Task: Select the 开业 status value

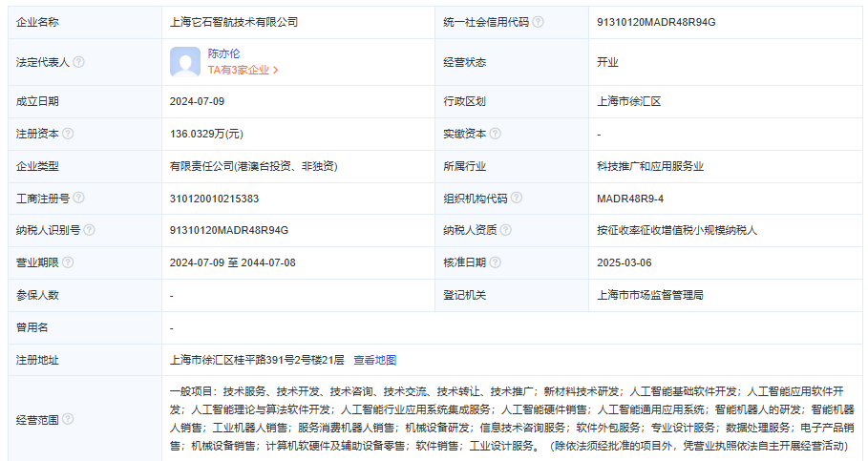Action: click(607, 62)
